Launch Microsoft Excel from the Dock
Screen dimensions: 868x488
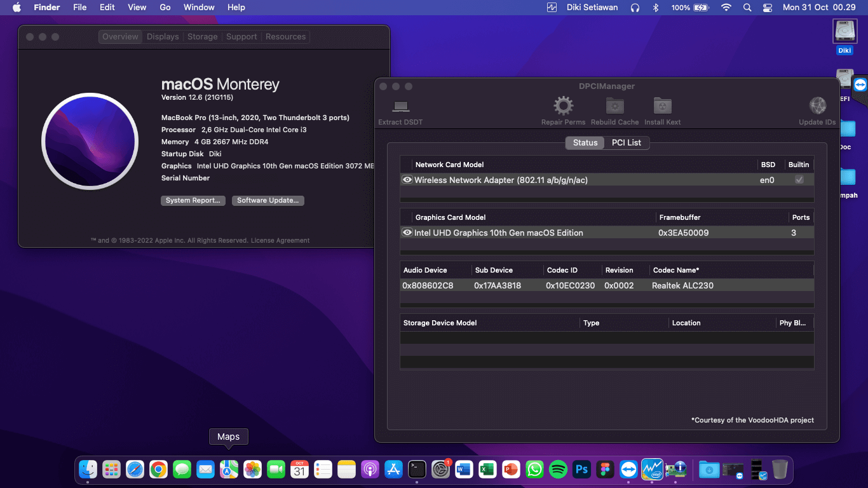(x=487, y=470)
